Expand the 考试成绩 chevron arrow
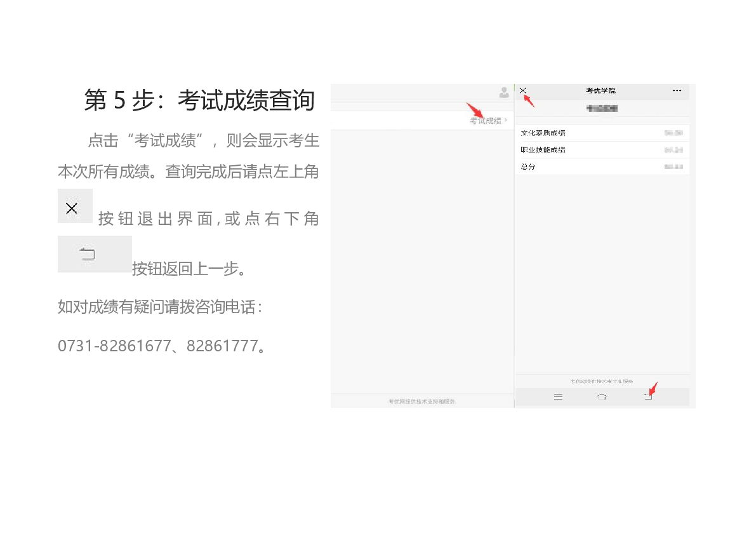The height and width of the screenshot is (533, 756). coord(506,121)
